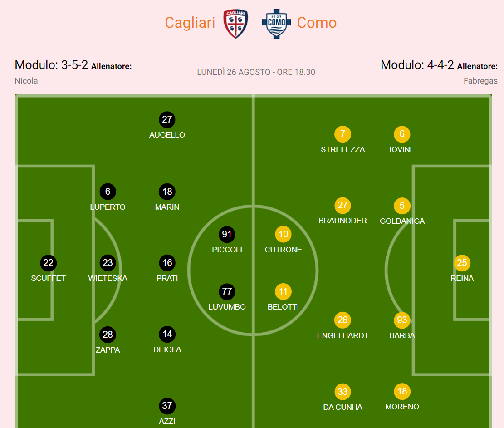Screen dimensions: 504x428
Task: Select Barba's number 93 marker
Action: 402,320
